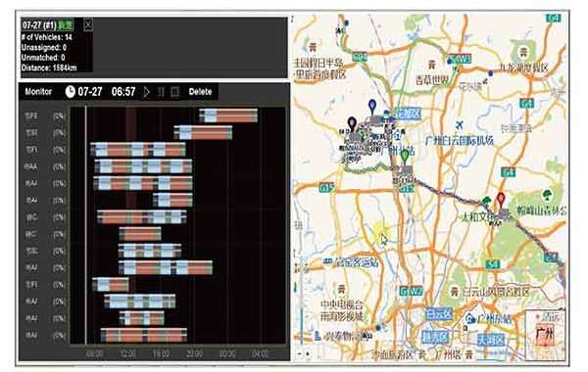Viewport: 588px width, 372px height.
Task: Delete the current plan
Action: tap(200, 92)
